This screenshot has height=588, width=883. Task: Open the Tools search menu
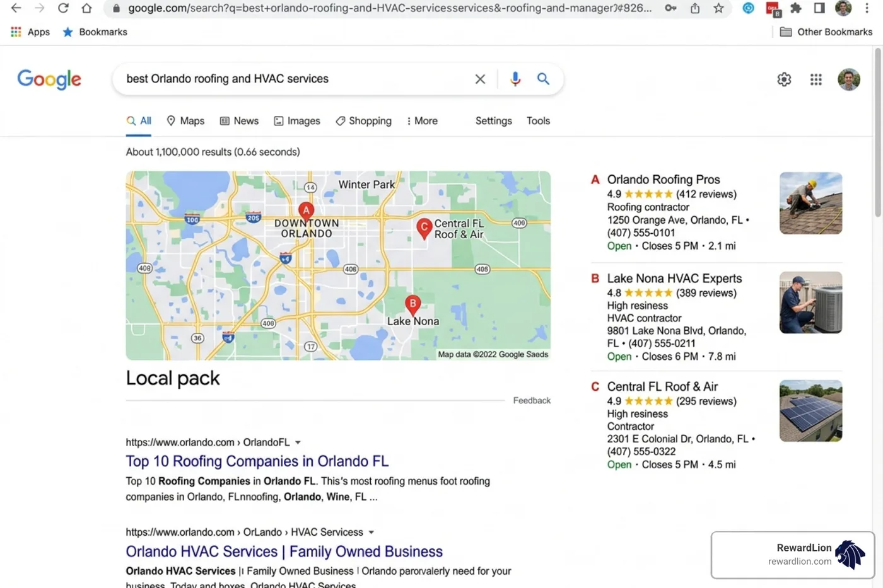(x=538, y=121)
